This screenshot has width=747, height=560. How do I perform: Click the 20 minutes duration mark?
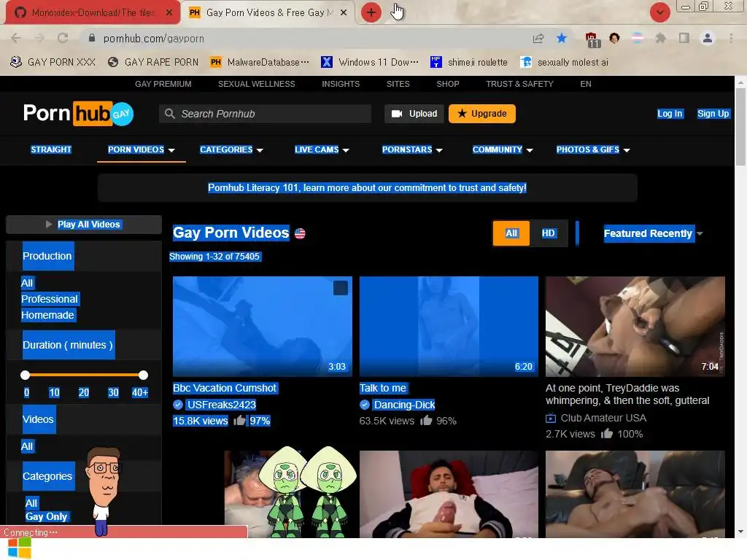pyautogui.click(x=83, y=392)
